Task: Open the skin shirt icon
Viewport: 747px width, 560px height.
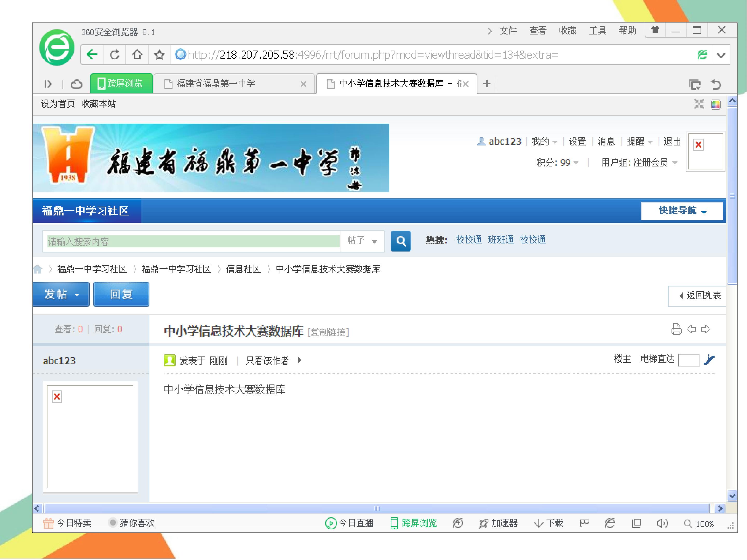Action: tap(655, 30)
